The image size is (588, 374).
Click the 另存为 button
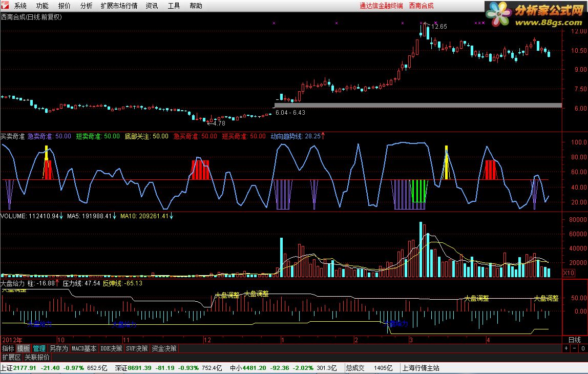[59, 348]
